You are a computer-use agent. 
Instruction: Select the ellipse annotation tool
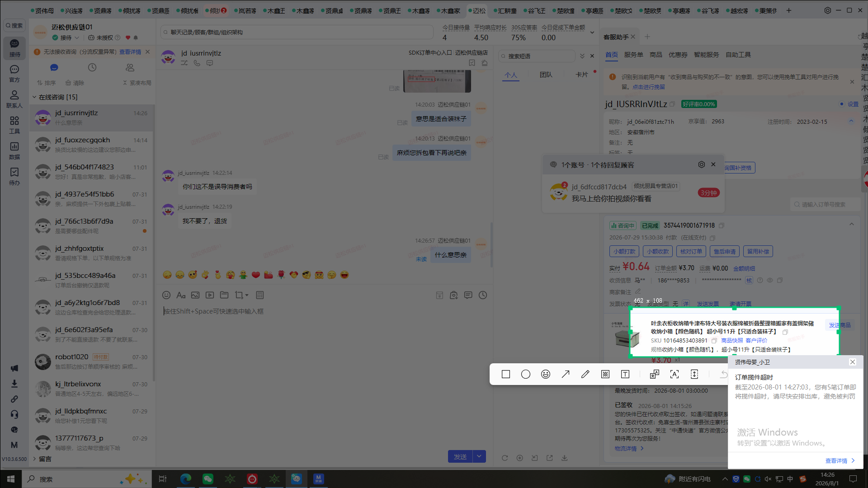point(526,374)
